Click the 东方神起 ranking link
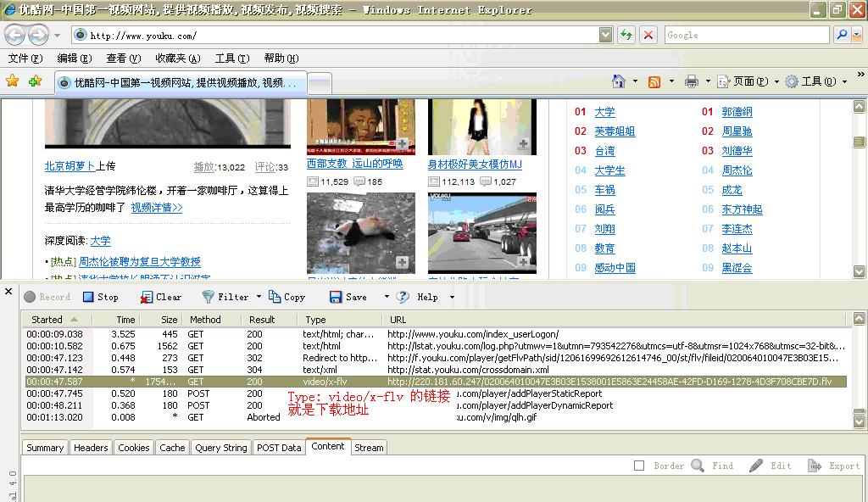 pos(742,209)
